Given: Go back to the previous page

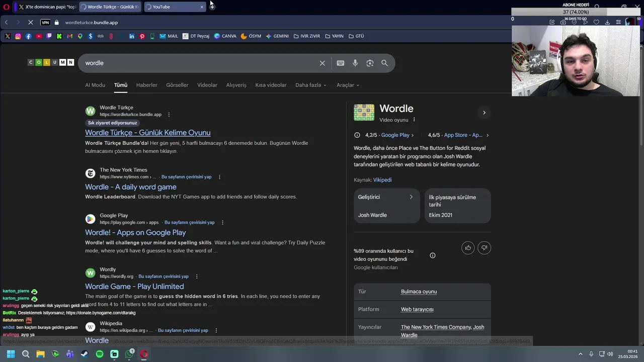Looking at the screenshot, I should pos(6,23).
